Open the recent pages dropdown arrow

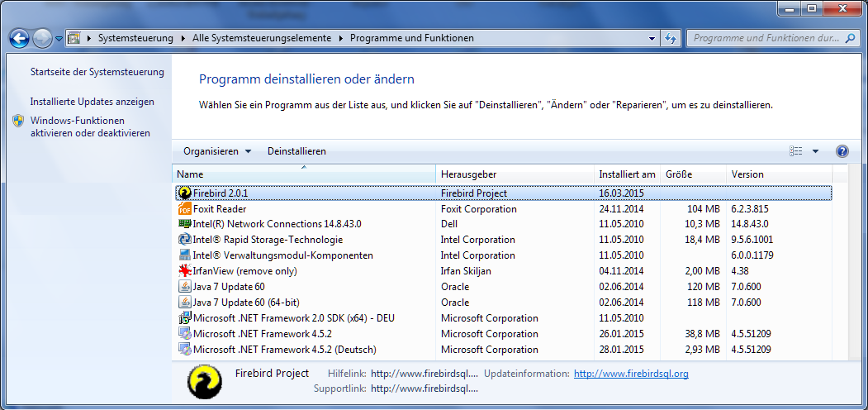pyautogui.click(x=59, y=38)
